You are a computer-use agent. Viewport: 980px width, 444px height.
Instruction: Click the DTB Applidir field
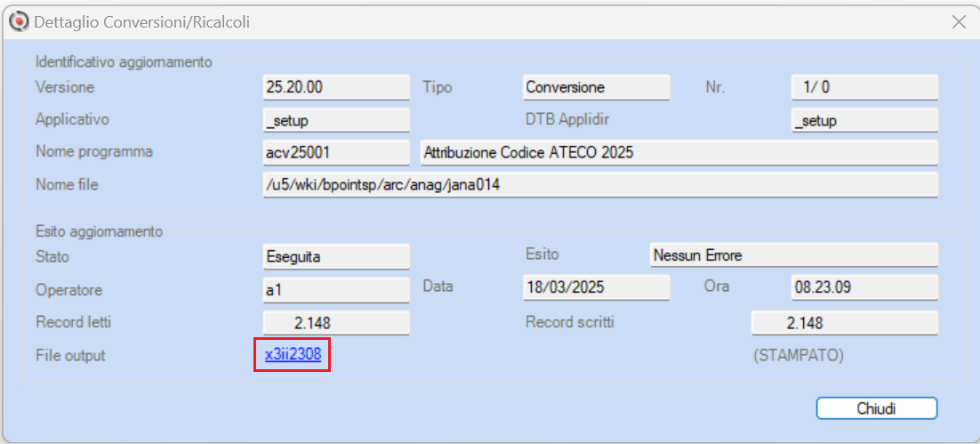pos(864,120)
